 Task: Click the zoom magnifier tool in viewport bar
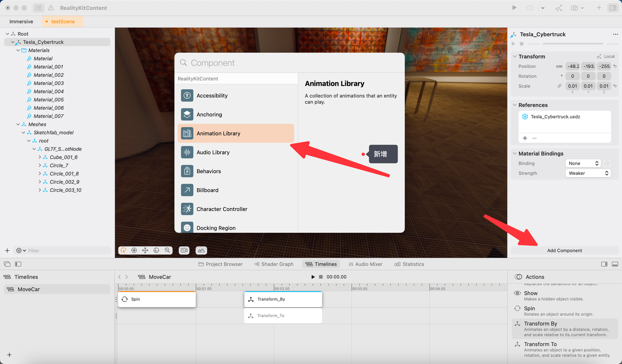tap(167, 250)
